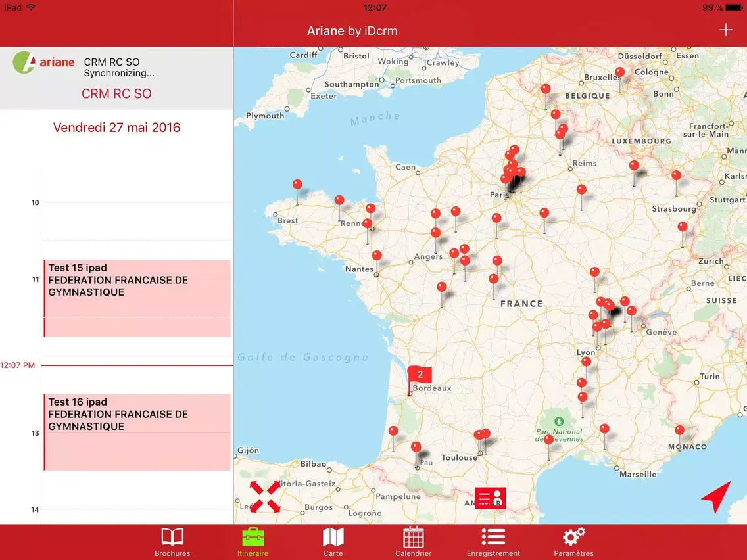747x560 pixels.
Task: Click the FRANCE country label
Action: point(521,304)
